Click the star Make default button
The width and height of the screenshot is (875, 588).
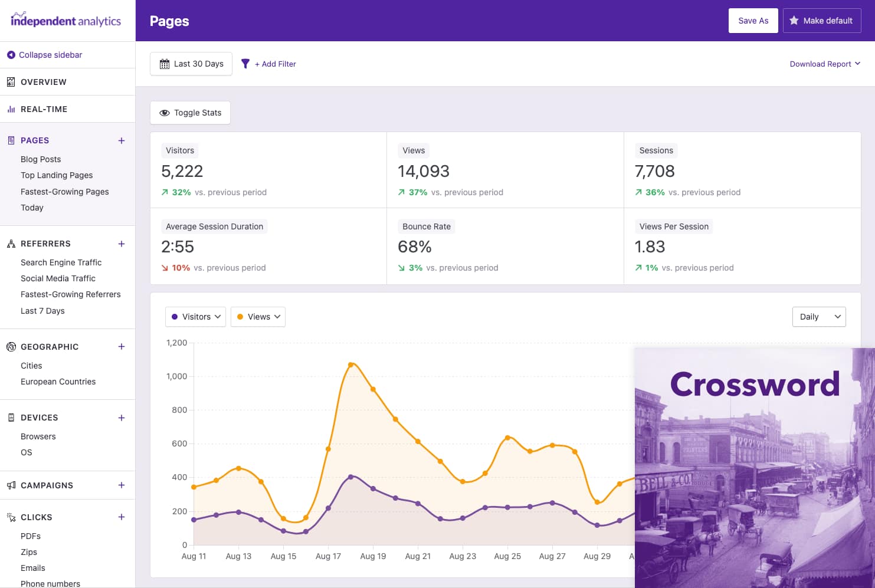[821, 21]
